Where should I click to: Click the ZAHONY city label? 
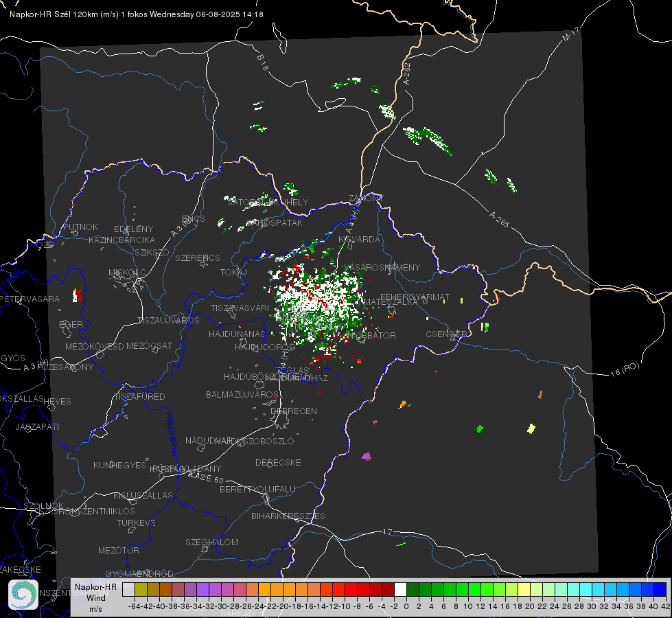click(366, 198)
